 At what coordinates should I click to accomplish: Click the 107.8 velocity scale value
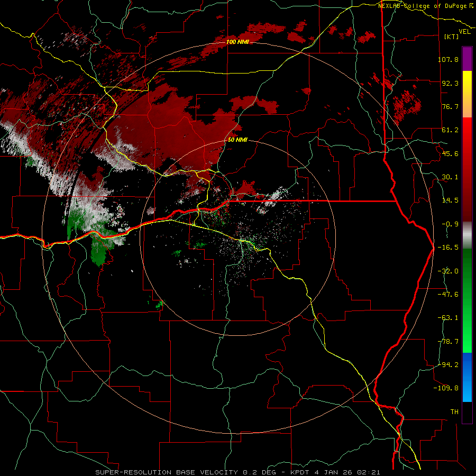pyautogui.click(x=448, y=59)
